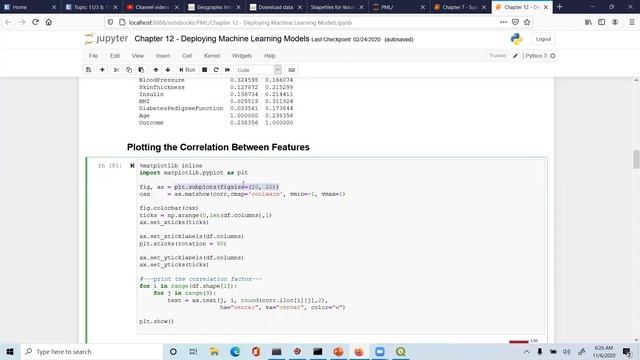Reload the page in browser
Screen dimensions: 640x360
(36, 22)
